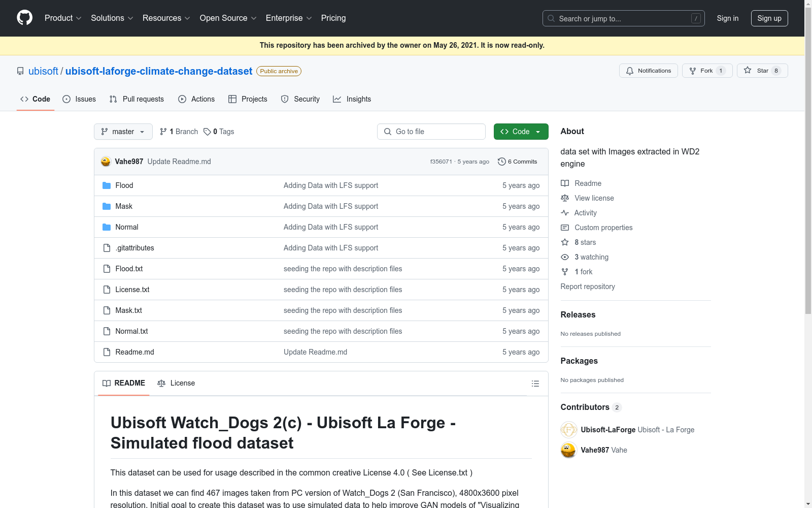Screen dimensions: 812x508
Task: Open the Insights tab
Action: click(x=352, y=99)
